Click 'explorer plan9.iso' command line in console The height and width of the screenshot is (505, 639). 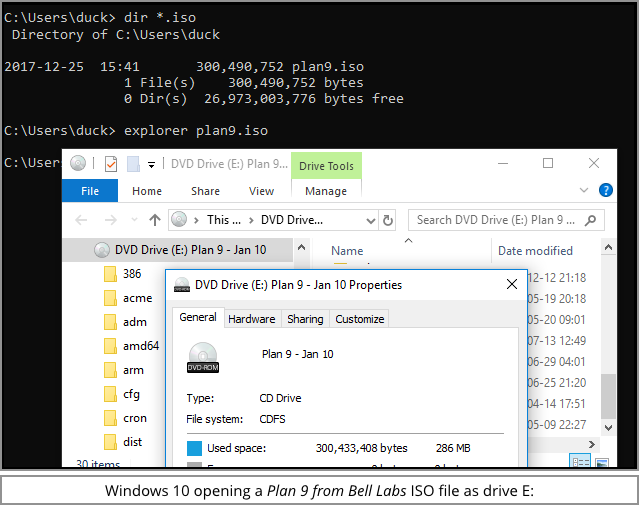tap(196, 130)
